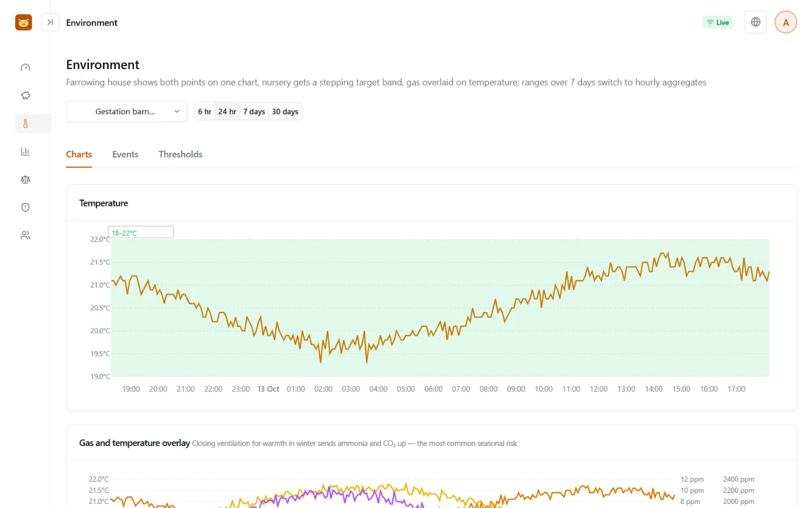The width and height of the screenshot is (812, 508).
Task: Open the shield alert sidebar icon
Action: pos(25,207)
